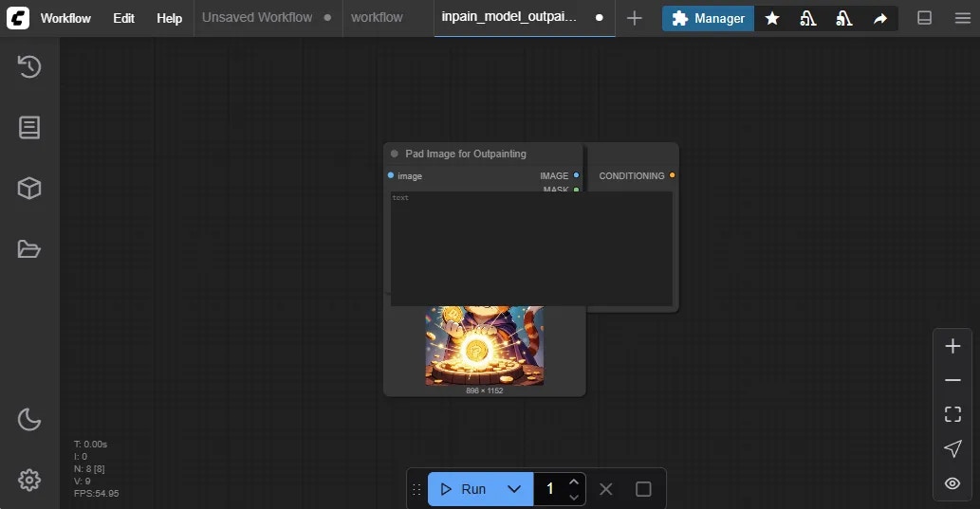Click the I: 0 stat

tap(80, 457)
